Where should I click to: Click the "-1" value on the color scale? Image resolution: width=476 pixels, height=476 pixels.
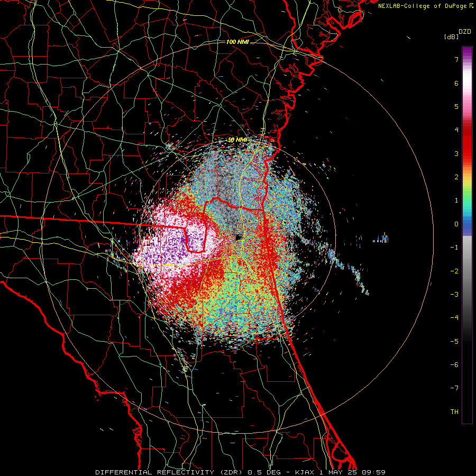(454, 248)
